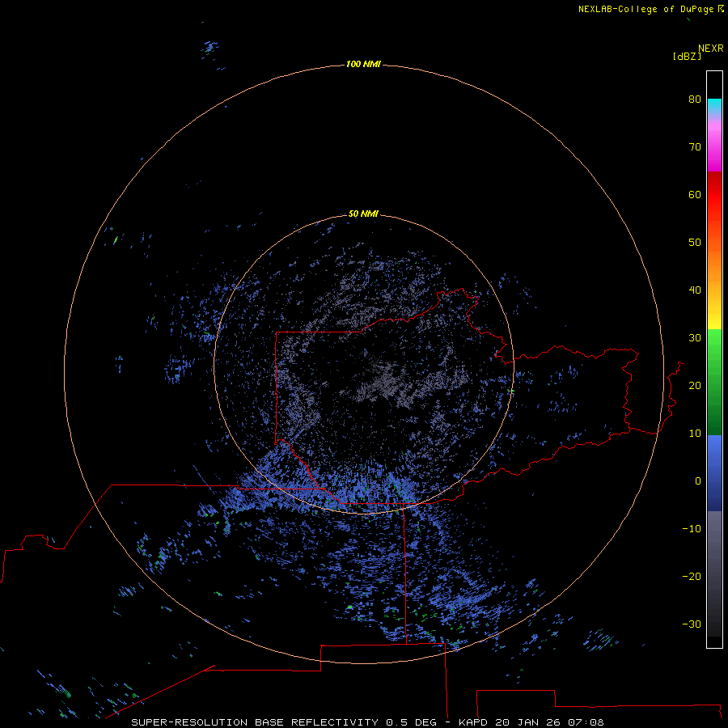The image size is (728, 728).
Task: Click the 60 dBZ scale value
Action: coord(695,194)
